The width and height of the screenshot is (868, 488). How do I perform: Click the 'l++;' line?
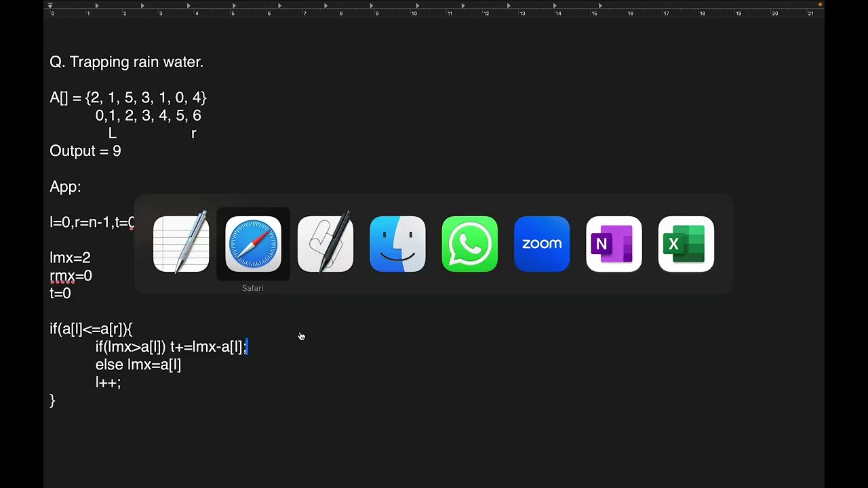click(x=108, y=382)
